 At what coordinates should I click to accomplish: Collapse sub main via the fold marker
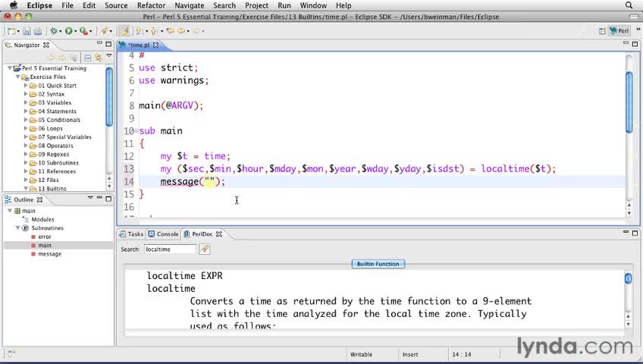[136, 130]
